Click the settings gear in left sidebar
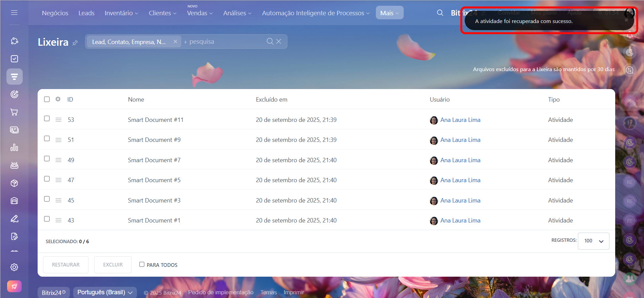 [14, 267]
